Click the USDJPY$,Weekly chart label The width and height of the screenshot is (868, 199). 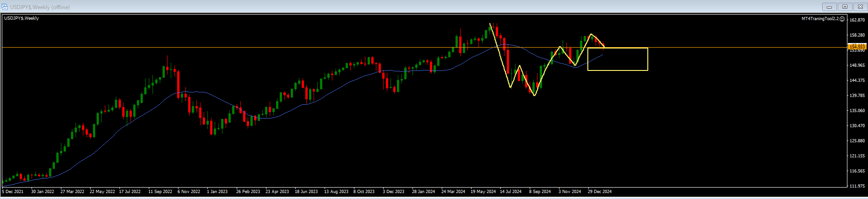(22, 18)
